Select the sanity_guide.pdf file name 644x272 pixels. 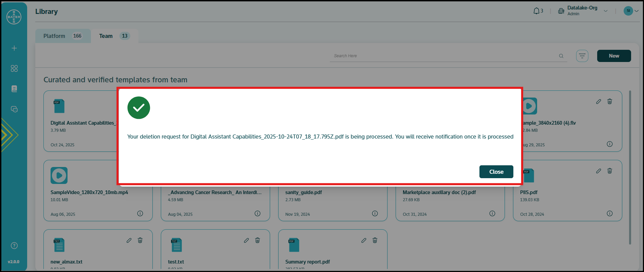point(304,192)
